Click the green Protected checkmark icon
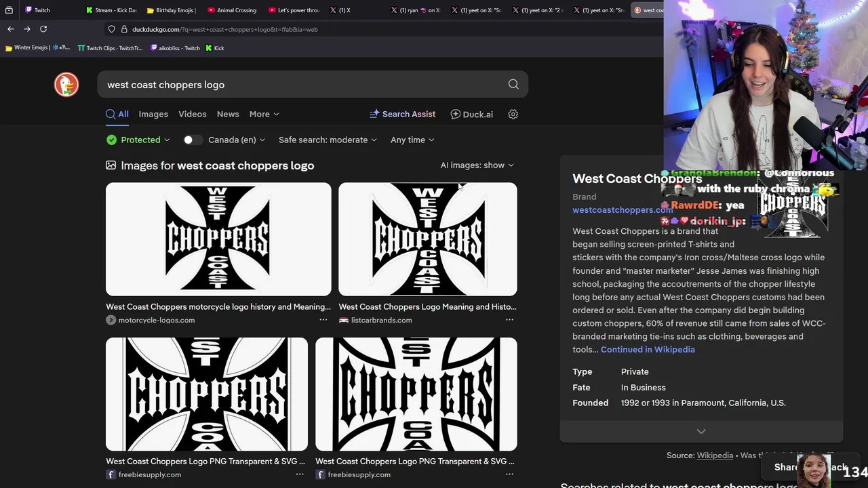 point(111,140)
